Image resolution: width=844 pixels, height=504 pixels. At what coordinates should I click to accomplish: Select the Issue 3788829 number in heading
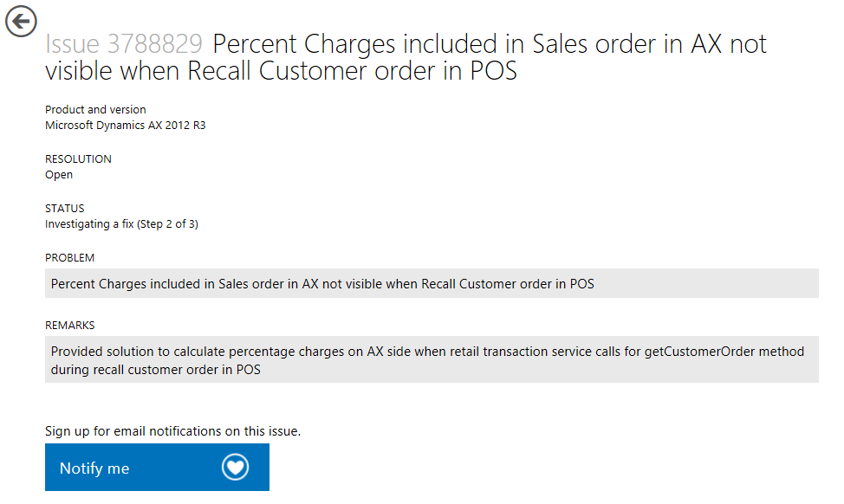point(124,44)
